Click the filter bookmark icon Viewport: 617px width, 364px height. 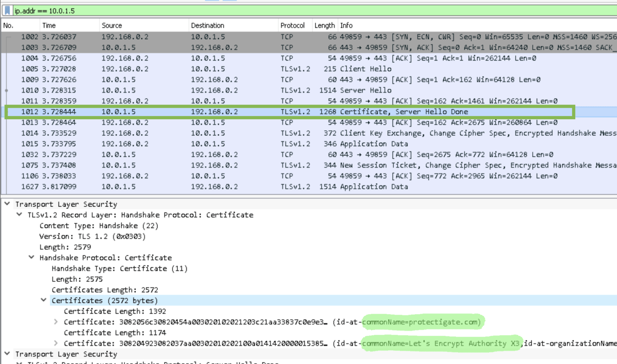tap(7, 11)
